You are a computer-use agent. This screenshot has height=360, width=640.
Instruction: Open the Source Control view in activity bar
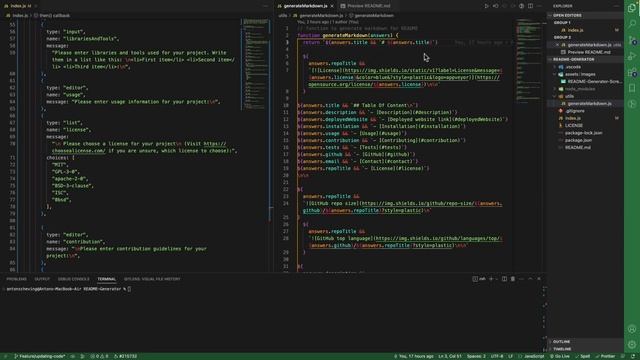[x=632, y=40]
